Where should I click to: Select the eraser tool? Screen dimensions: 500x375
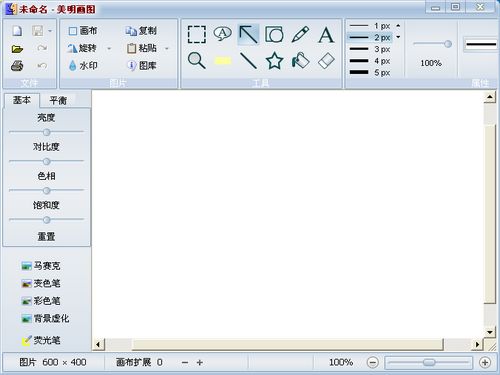(326, 61)
